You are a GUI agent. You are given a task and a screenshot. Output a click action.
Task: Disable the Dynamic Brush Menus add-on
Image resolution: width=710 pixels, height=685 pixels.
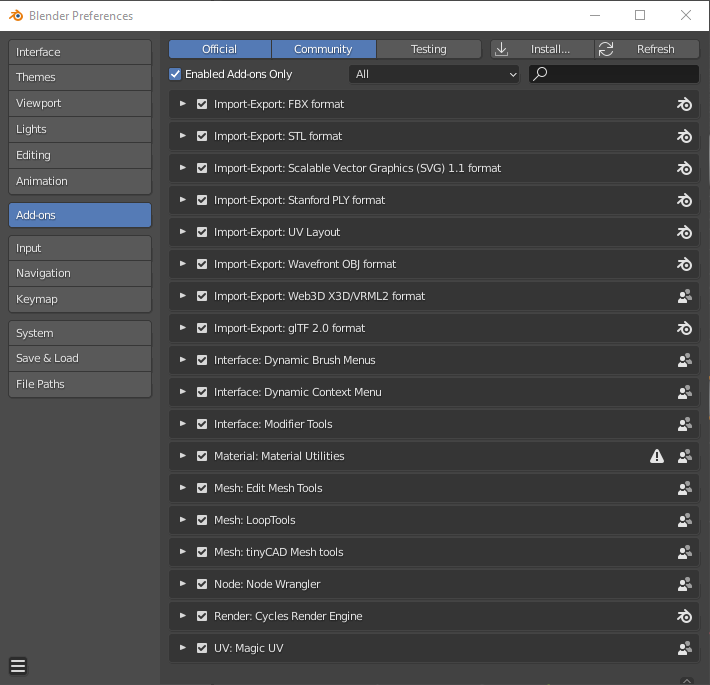[202, 360]
